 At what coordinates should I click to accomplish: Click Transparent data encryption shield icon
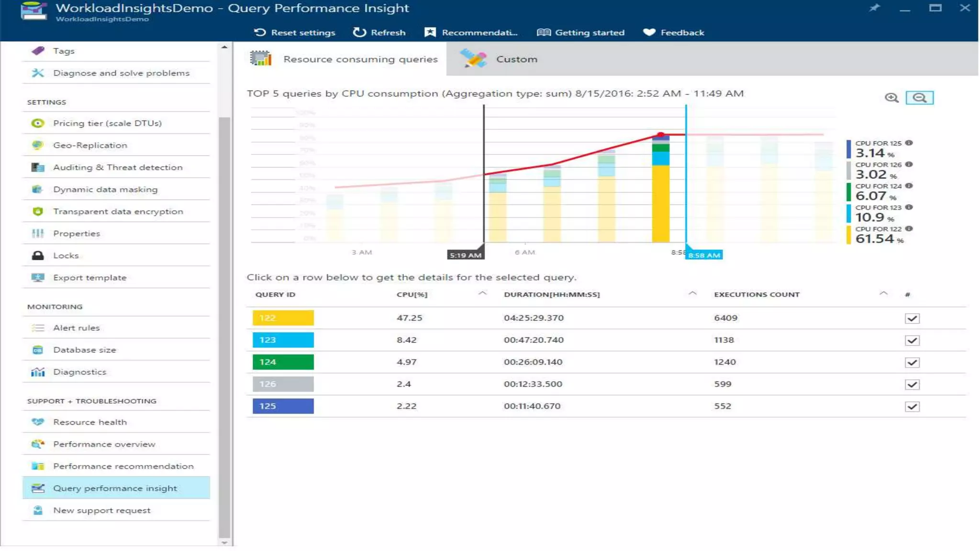click(x=38, y=211)
